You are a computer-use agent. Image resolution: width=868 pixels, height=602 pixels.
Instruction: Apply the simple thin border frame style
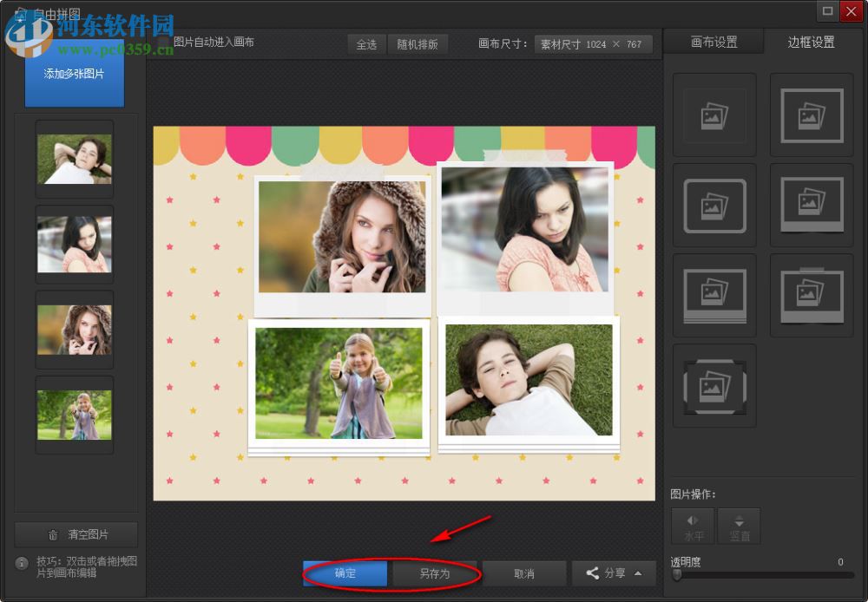(812, 115)
